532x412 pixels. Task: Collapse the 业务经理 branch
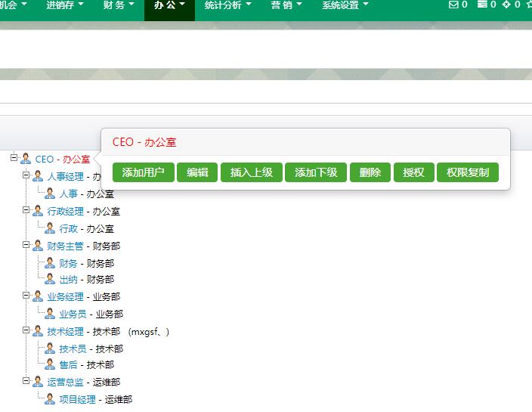[x=26, y=296]
